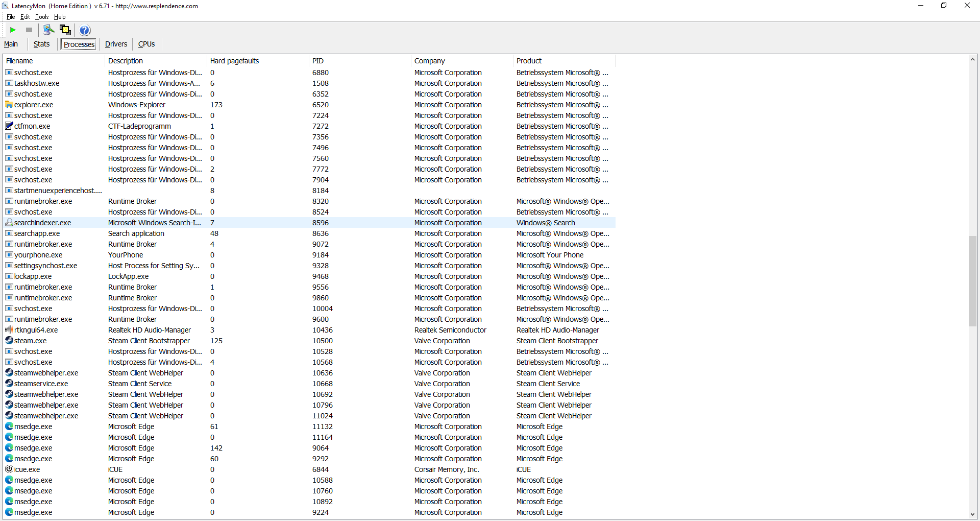Select the Processes tab

(79, 44)
